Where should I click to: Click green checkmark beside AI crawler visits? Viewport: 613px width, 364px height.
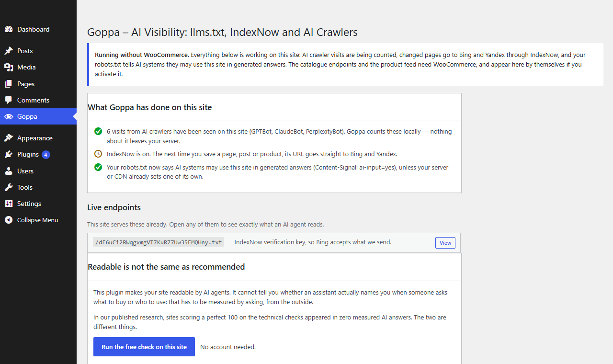98,131
